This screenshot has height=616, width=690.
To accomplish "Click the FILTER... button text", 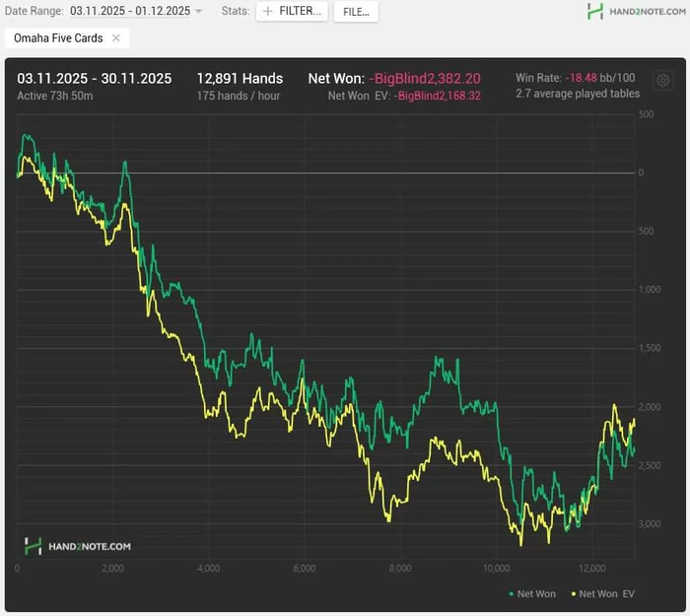I will (301, 12).
